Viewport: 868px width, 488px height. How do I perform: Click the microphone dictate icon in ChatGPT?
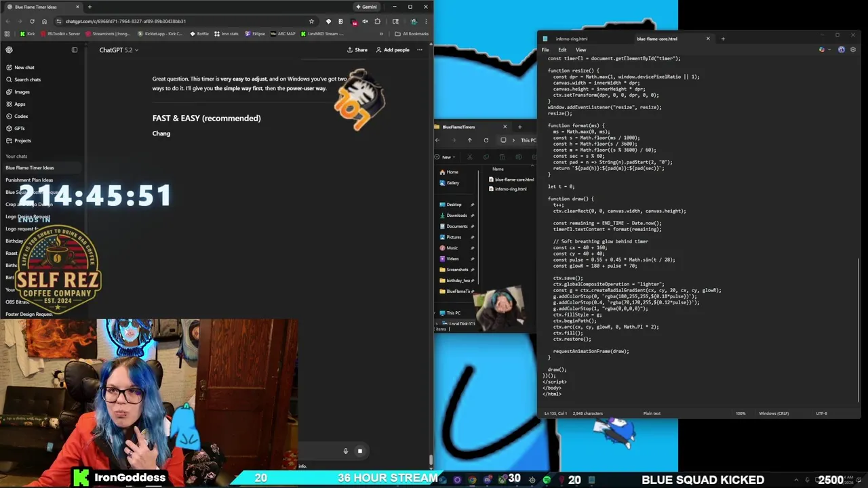pos(345,451)
